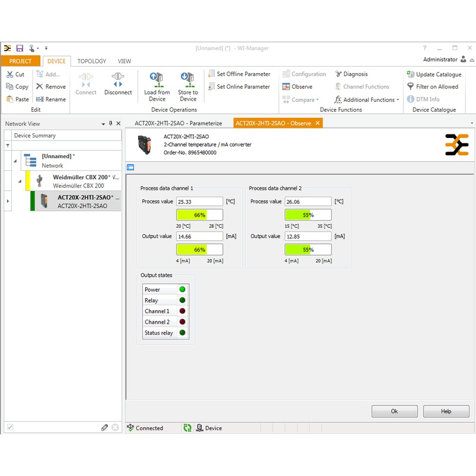Click the Help question mark in title bar
The width and height of the screenshot is (476, 476).
tap(425, 48)
